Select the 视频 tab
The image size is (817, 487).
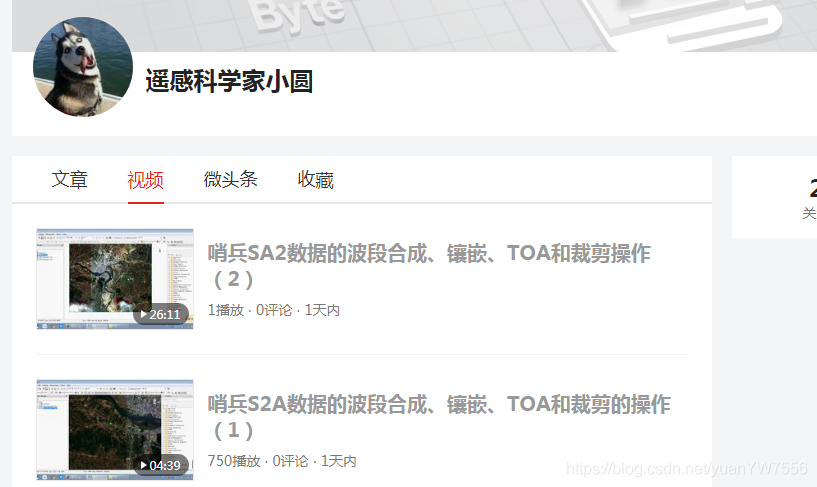tap(145, 180)
